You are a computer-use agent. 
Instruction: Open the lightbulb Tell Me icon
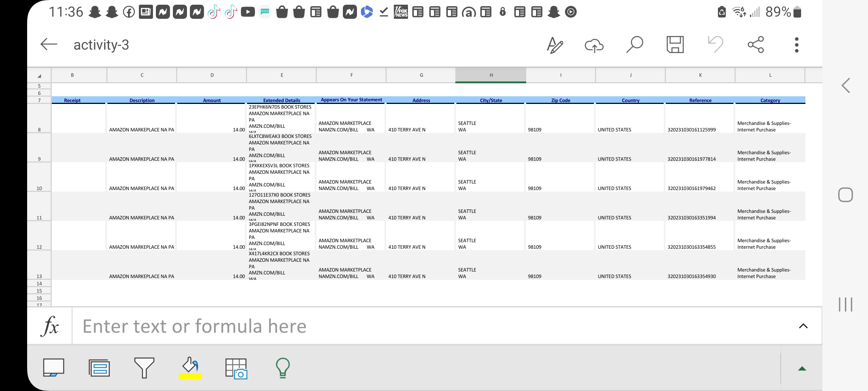pyautogui.click(x=282, y=368)
